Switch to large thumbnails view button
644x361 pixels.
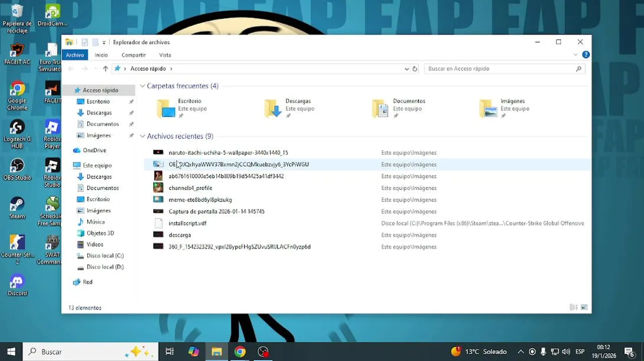(x=584, y=307)
